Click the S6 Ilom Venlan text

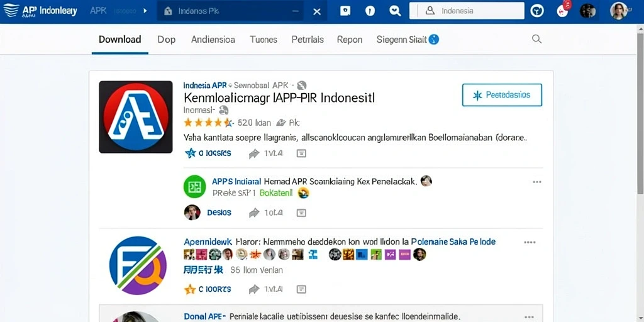[x=257, y=270]
